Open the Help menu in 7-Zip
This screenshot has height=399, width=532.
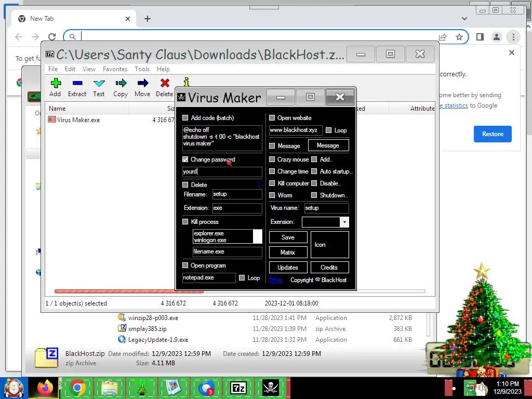(x=163, y=69)
